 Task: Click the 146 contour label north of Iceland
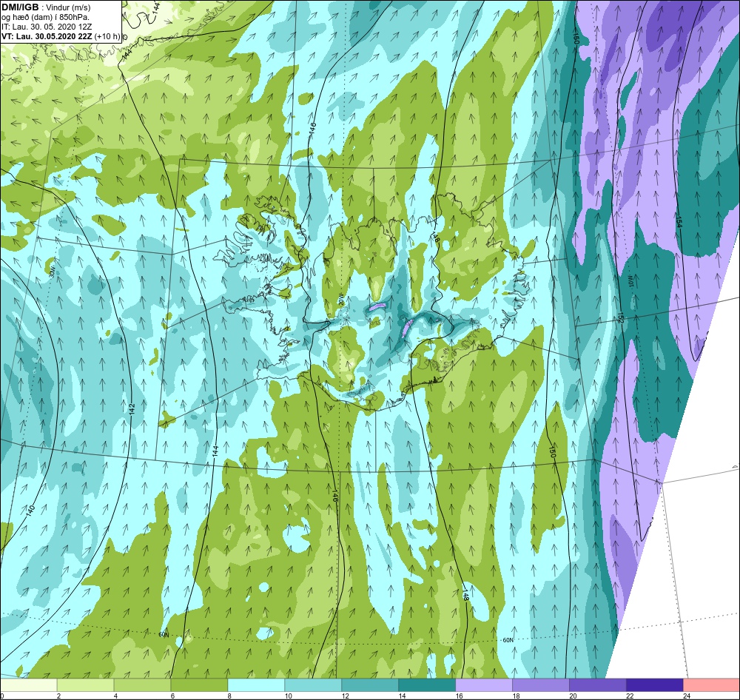(312, 129)
